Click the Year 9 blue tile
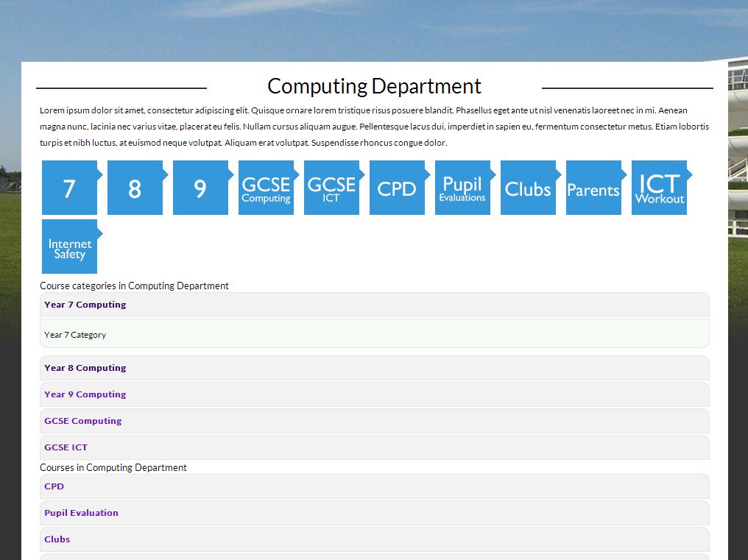Viewport: 748px width, 560px height. (x=200, y=188)
